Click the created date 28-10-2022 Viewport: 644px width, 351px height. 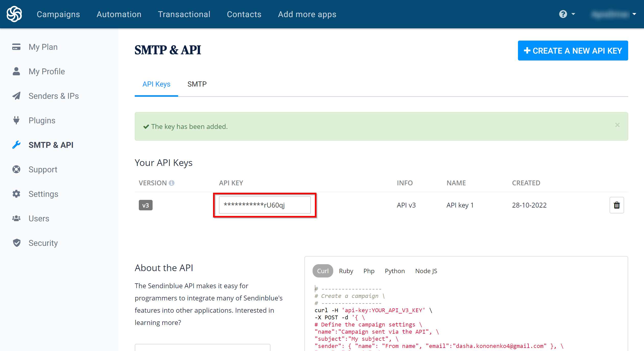click(x=529, y=205)
